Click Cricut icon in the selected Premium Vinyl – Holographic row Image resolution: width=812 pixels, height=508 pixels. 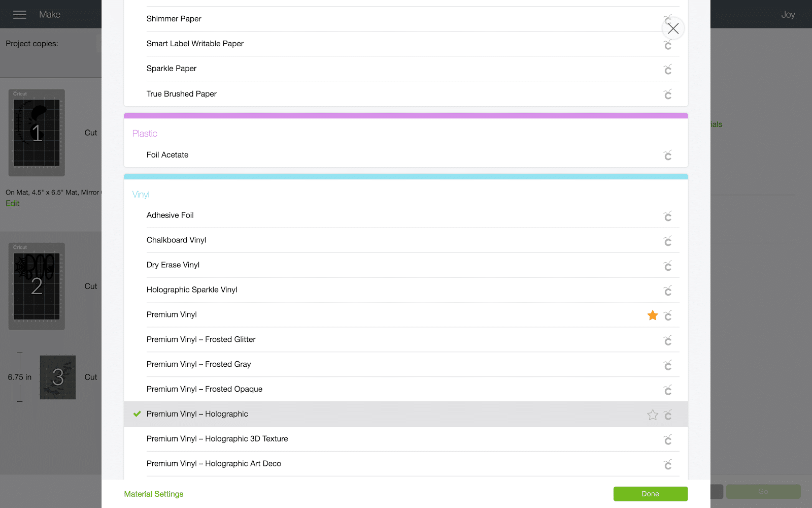pyautogui.click(x=668, y=415)
